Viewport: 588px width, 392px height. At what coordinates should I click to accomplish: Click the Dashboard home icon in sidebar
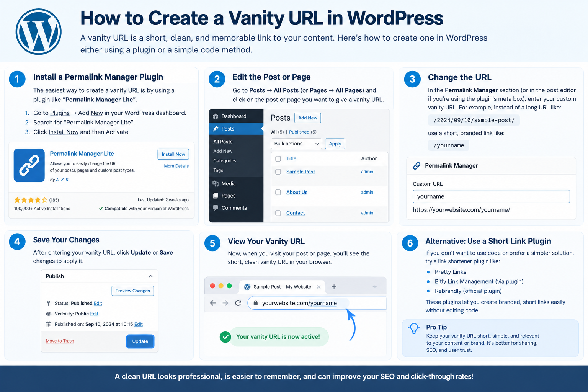click(216, 116)
